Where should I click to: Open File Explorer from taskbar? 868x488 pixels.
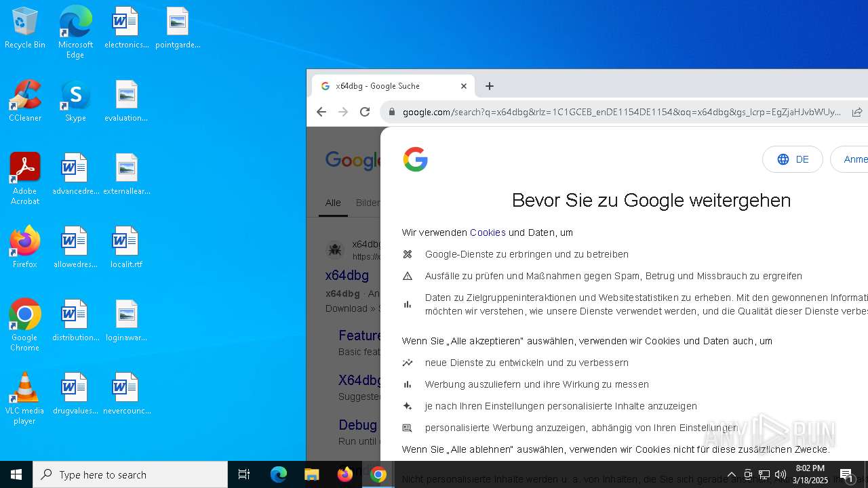coord(312,474)
